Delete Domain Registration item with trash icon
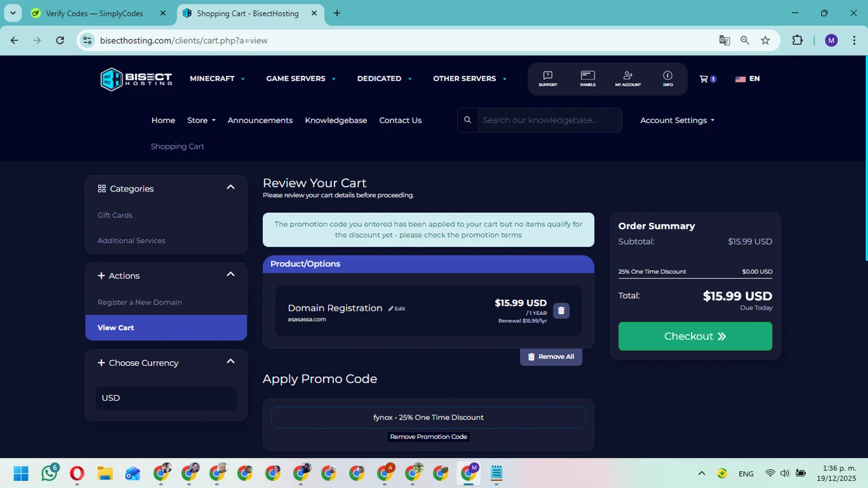The image size is (868, 488). [x=561, y=311]
